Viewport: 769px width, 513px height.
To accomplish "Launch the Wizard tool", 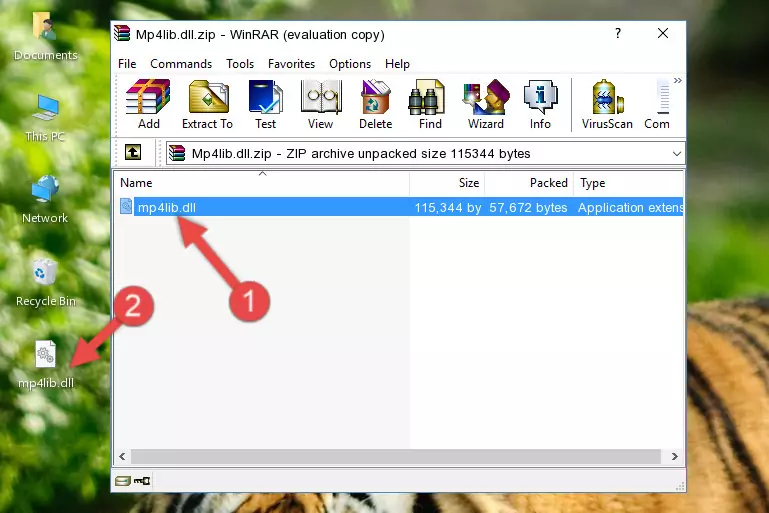I will (486, 104).
